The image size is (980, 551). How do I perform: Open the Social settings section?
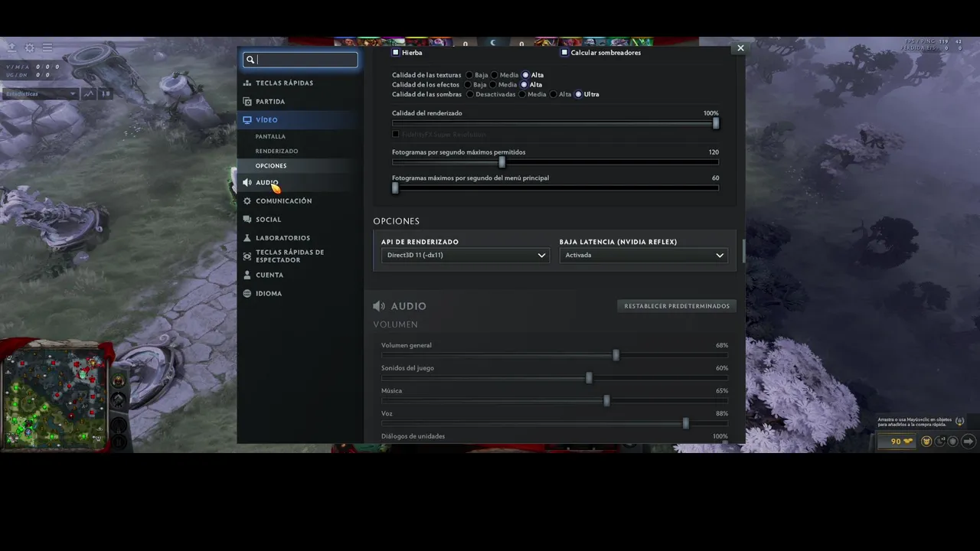pos(269,220)
